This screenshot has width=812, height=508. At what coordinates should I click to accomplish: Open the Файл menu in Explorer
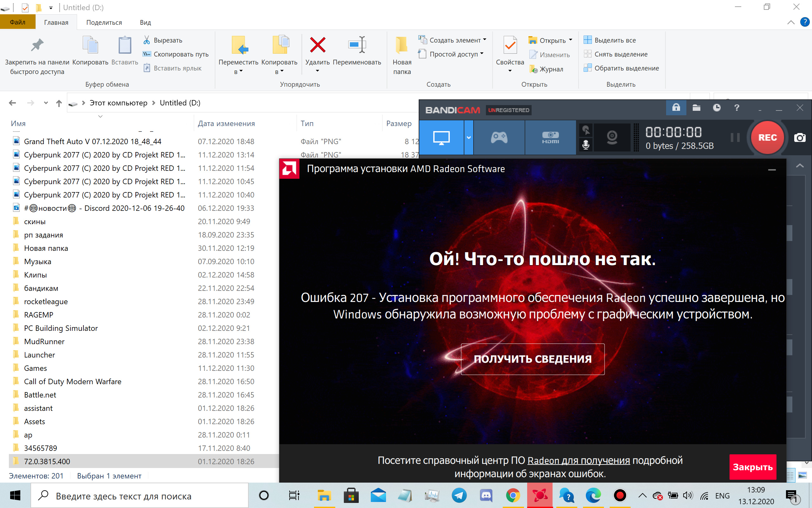coord(17,22)
